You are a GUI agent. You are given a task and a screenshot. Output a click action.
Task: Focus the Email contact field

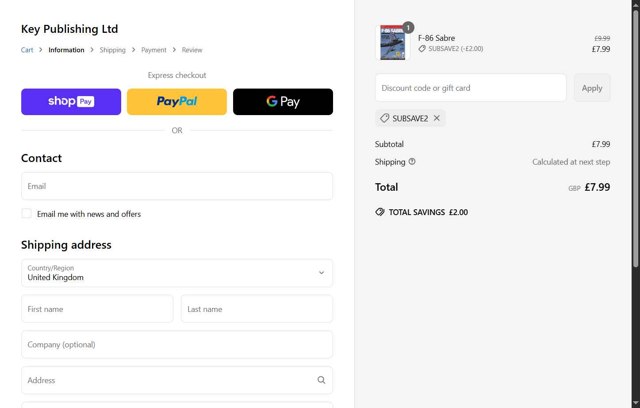point(177,186)
